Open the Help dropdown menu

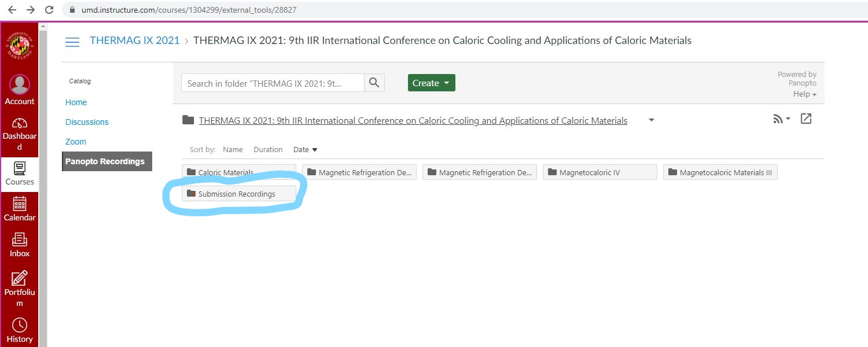point(805,94)
